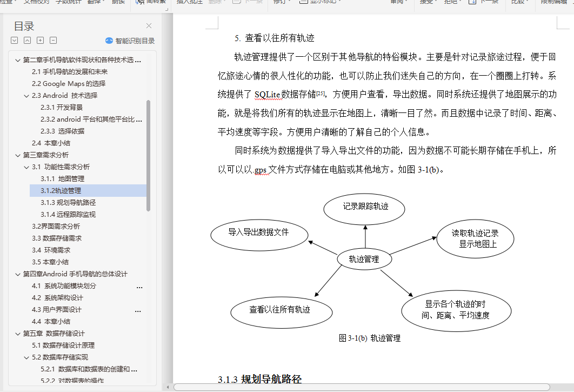574x392 pixels.
Task: Click the underlined .gps text in the paragraph
Action: tap(261, 170)
